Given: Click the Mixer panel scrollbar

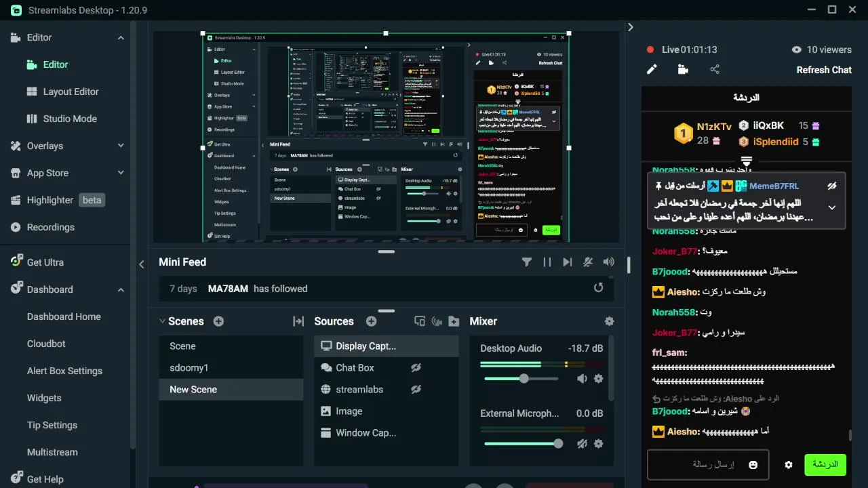Looking at the screenshot, I should click(x=612, y=368).
